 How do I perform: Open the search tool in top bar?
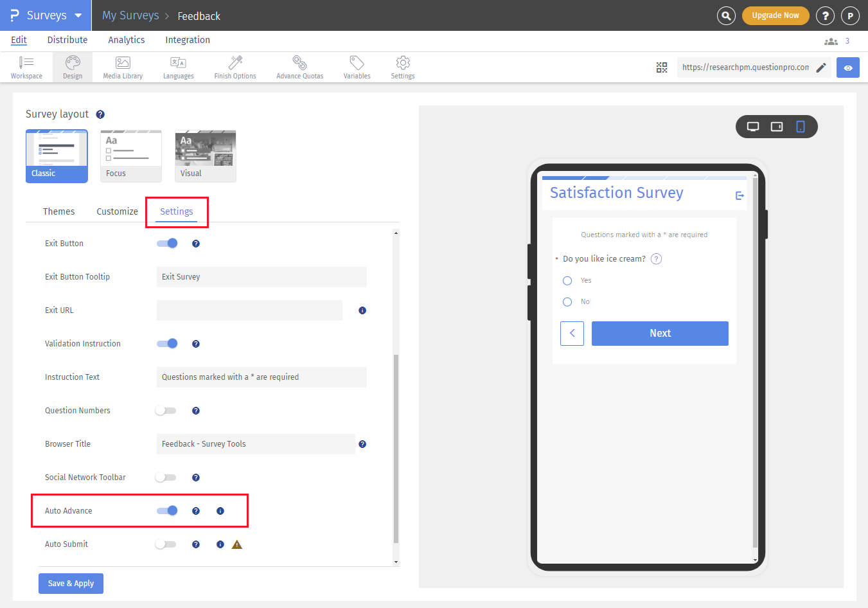[726, 15]
